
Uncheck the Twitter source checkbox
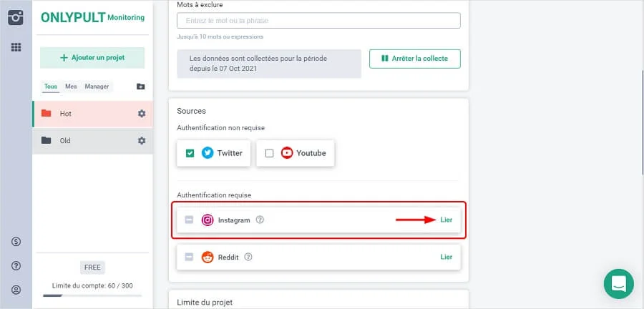(x=190, y=153)
